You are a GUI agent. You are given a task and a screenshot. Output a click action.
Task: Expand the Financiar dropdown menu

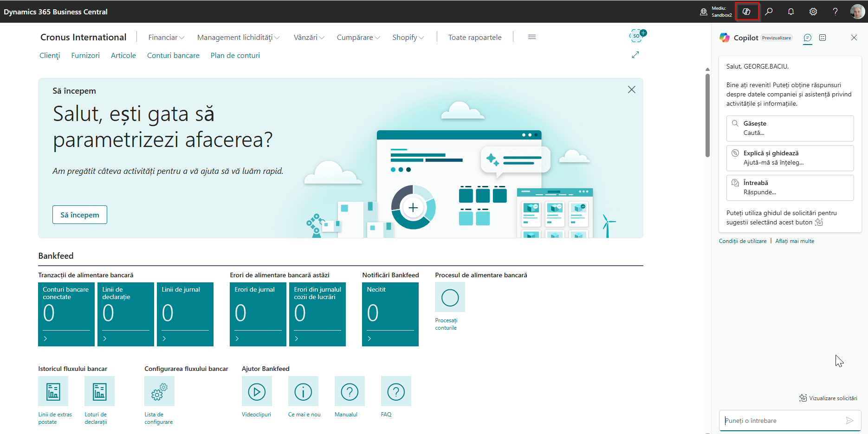click(166, 37)
